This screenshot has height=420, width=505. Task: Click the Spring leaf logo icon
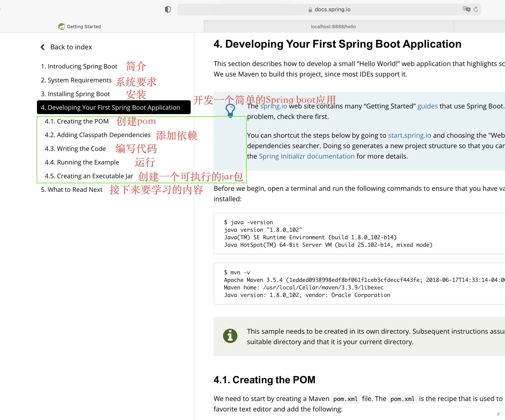coord(61,27)
